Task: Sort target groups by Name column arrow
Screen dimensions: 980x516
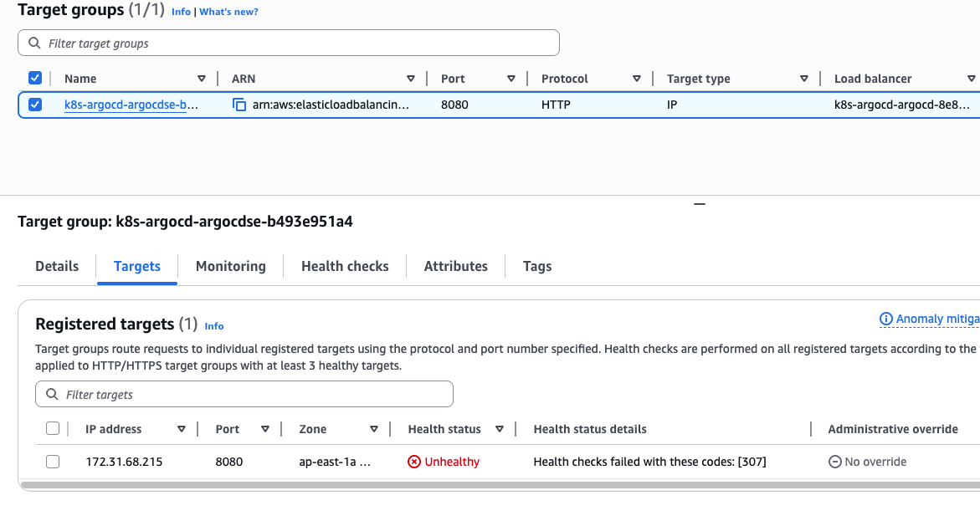Action: coord(202,79)
